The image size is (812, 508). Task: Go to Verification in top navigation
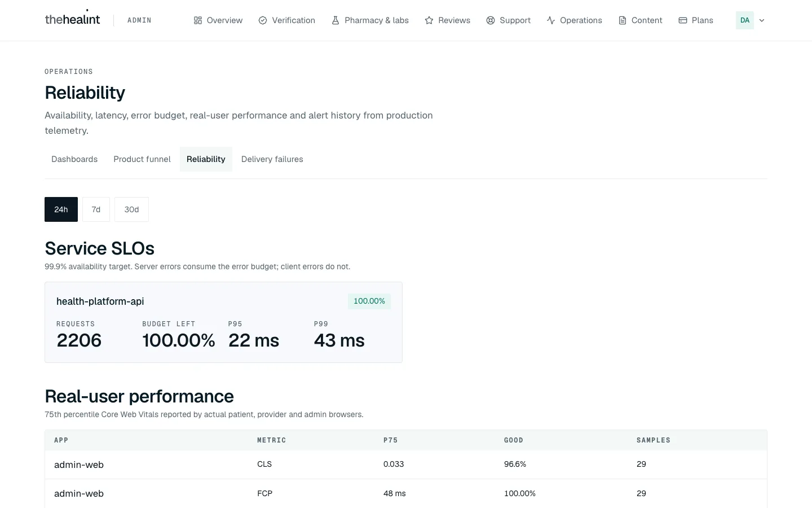[x=287, y=20]
